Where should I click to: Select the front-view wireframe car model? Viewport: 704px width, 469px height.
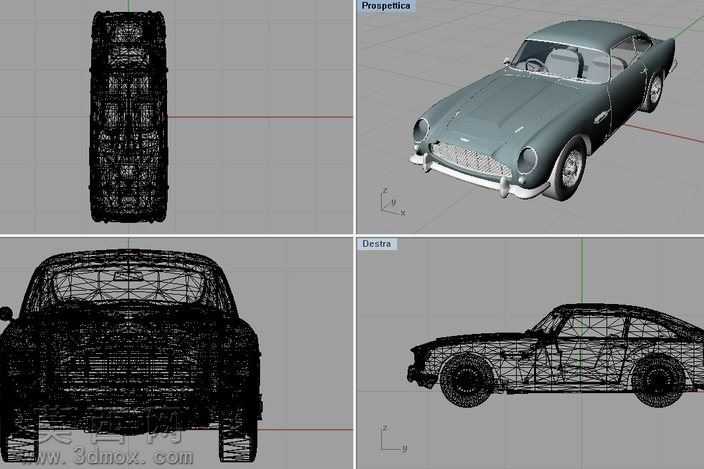coord(131,355)
